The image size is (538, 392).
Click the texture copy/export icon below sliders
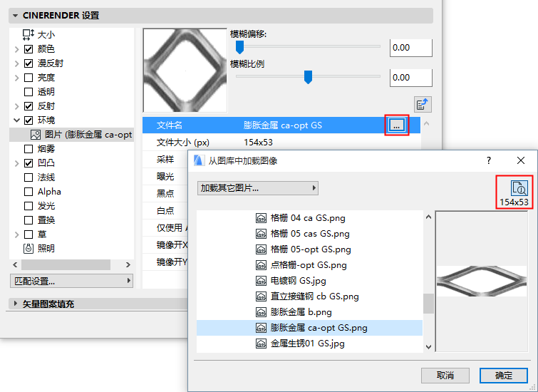pos(423,105)
